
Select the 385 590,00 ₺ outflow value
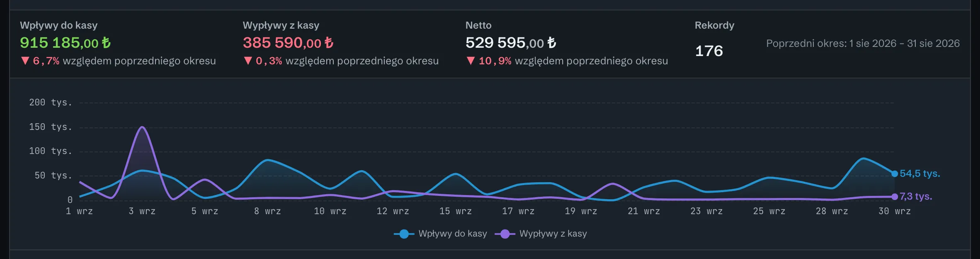pyautogui.click(x=288, y=43)
